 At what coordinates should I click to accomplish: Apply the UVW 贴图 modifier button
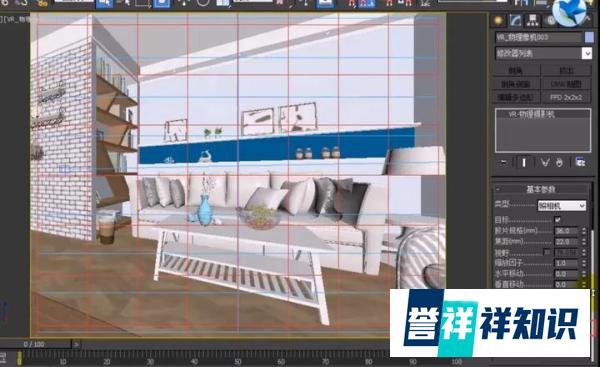coord(566,84)
